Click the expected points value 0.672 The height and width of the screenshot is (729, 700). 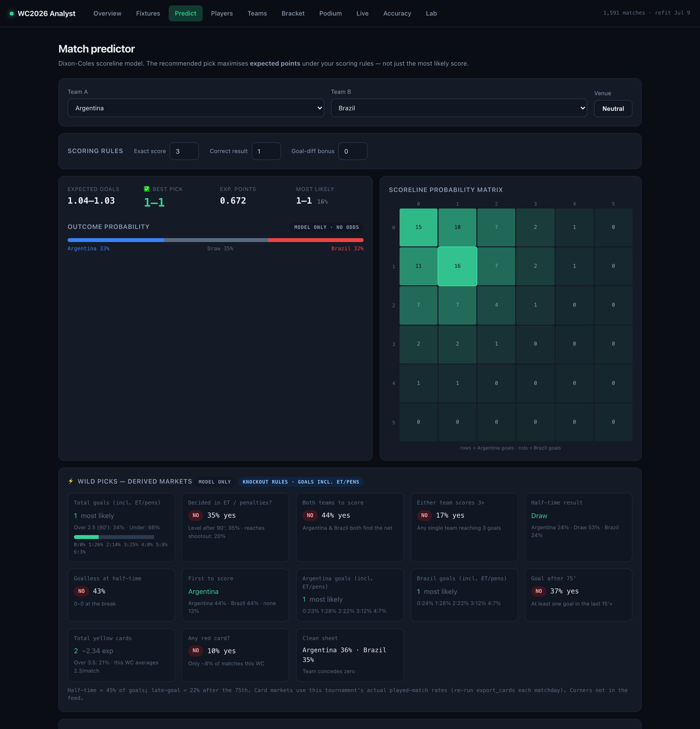click(x=233, y=201)
